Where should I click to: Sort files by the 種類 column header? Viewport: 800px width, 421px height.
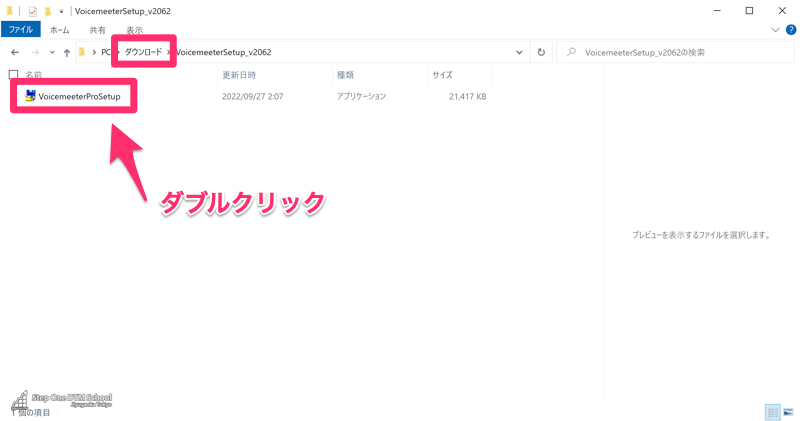[x=345, y=75]
